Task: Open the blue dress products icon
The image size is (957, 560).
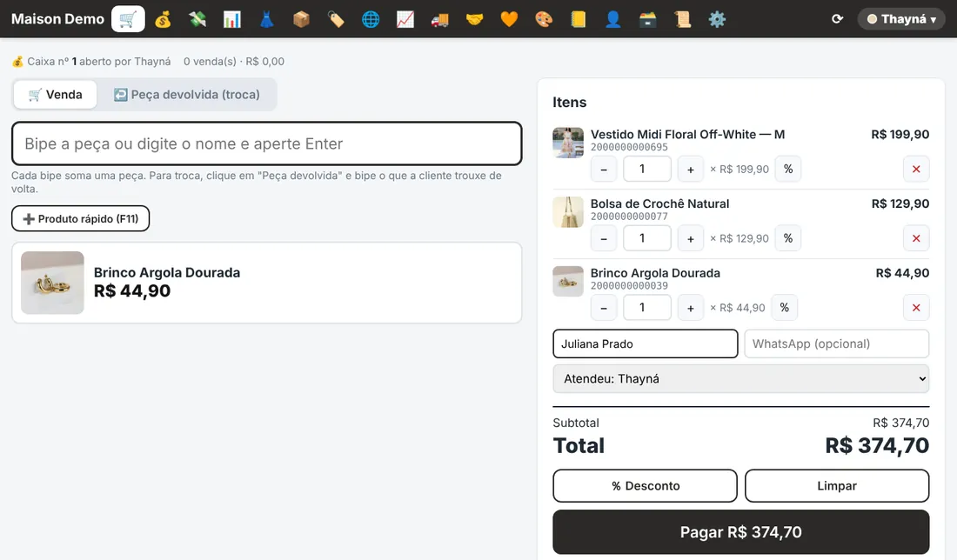Action: (x=267, y=19)
